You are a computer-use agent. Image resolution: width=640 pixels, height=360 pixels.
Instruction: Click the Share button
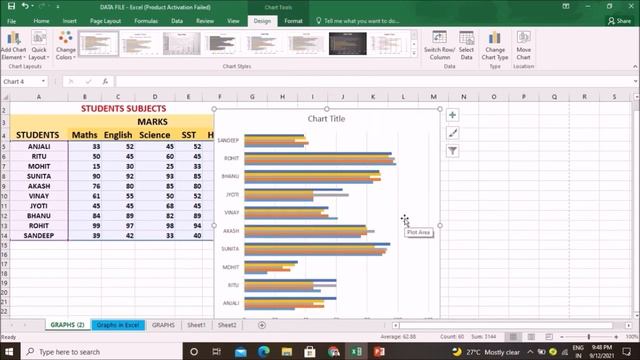click(619, 21)
